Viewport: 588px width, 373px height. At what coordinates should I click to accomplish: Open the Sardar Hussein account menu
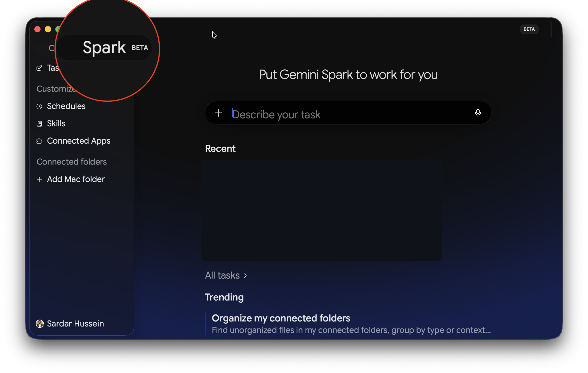[70, 324]
